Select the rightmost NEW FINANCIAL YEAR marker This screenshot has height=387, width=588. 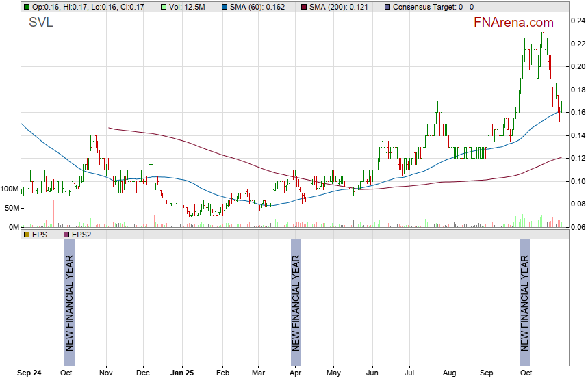(524, 302)
